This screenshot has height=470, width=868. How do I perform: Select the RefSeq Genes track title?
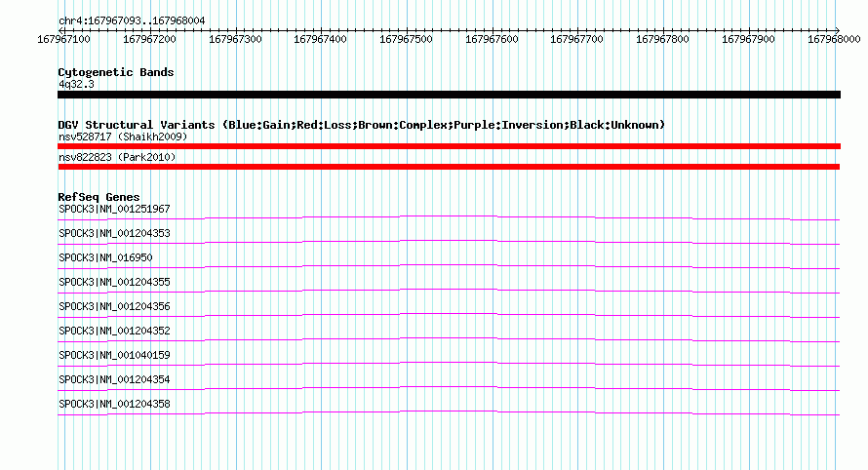tap(99, 197)
